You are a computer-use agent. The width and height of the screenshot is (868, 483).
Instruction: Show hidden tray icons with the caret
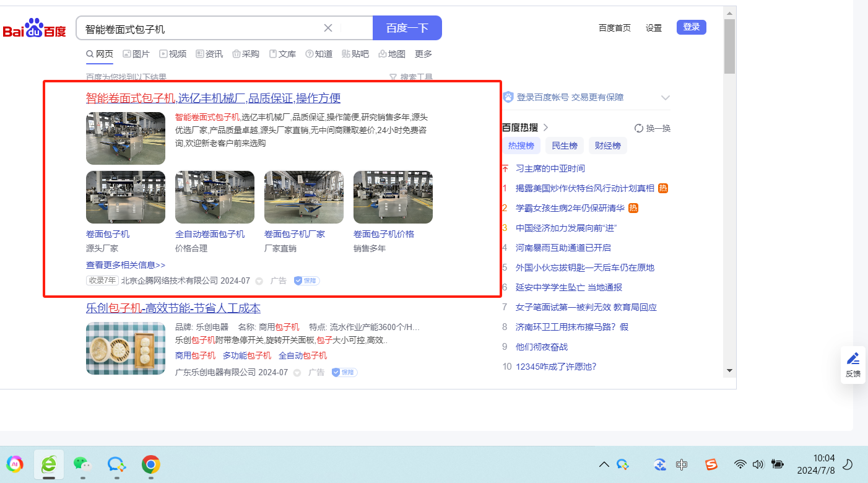pyautogui.click(x=604, y=464)
